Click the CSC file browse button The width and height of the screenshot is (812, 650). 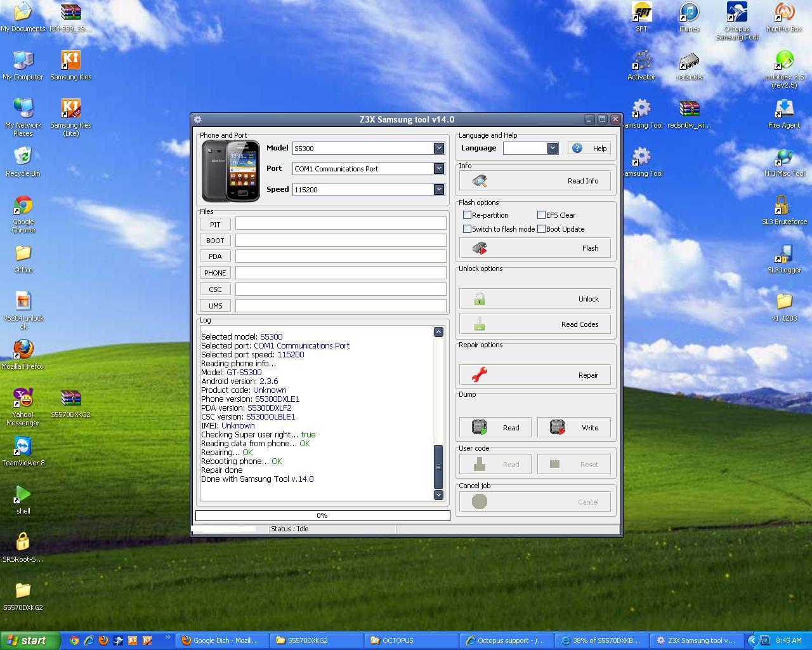pyautogui.click(x=215, y=289)
